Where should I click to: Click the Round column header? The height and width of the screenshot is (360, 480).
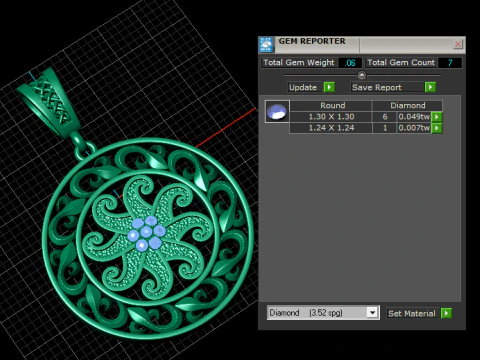(x=332, y=105)
